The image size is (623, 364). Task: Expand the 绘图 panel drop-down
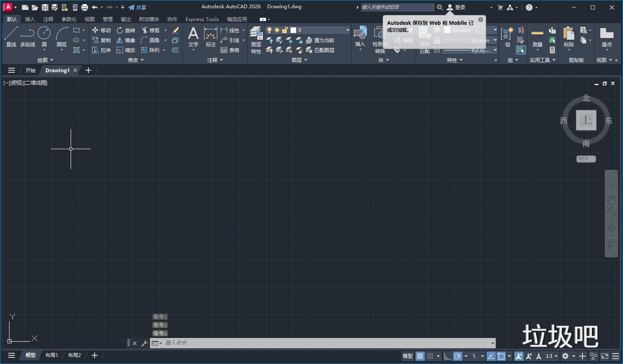click(51, 59)
